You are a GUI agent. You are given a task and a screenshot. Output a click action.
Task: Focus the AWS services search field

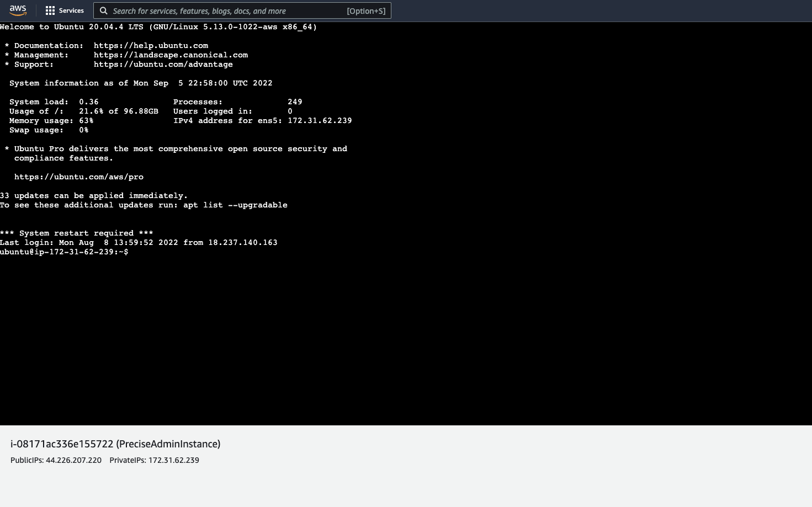click(242, 10)
